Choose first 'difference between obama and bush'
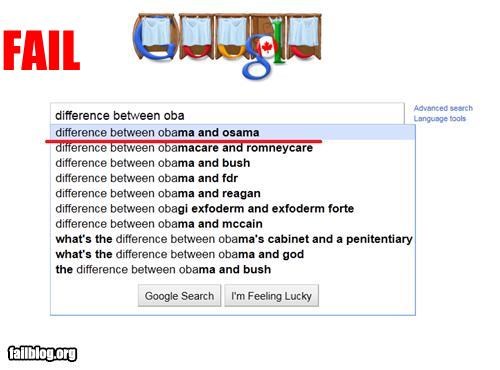Image resolution: width=500 pixels, height=370 pixels. [233, 163]
